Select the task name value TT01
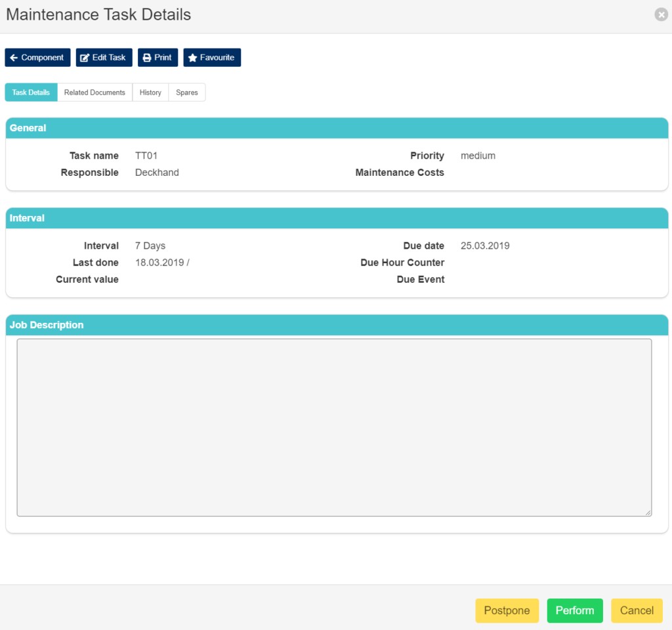The width and height of the screenshot is (672, 630). point(146,156)
